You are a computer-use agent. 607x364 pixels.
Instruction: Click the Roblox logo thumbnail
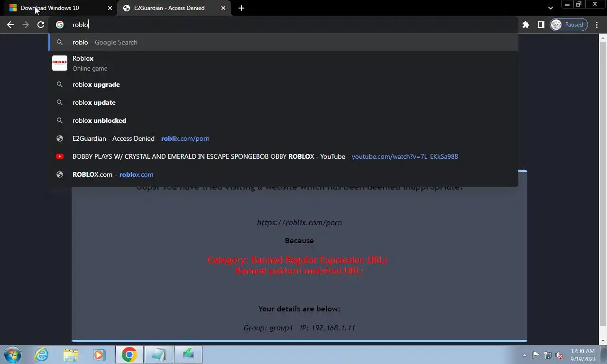(60, 63)
